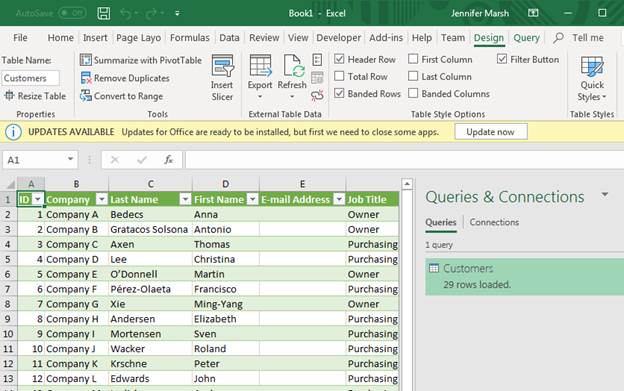
Task: Click the Redo arrow icon
Action: (x=151, y=14)
